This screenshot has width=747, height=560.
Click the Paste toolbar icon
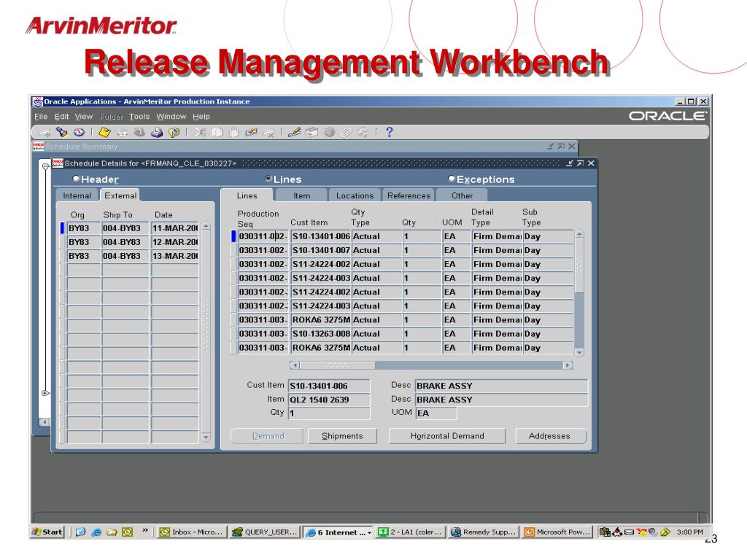(x=234, y=132)
